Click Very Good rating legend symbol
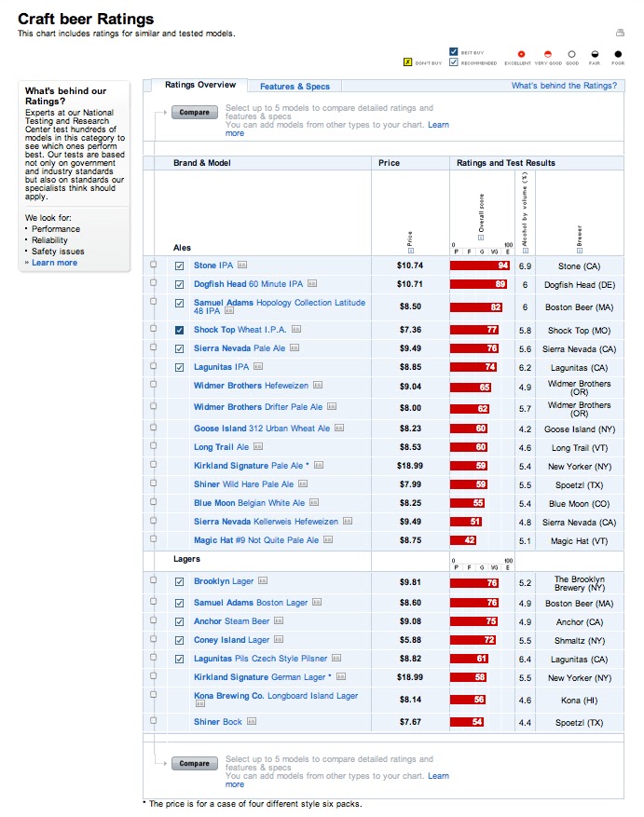The height and width of the screenshot is (817, 644). 547,54
